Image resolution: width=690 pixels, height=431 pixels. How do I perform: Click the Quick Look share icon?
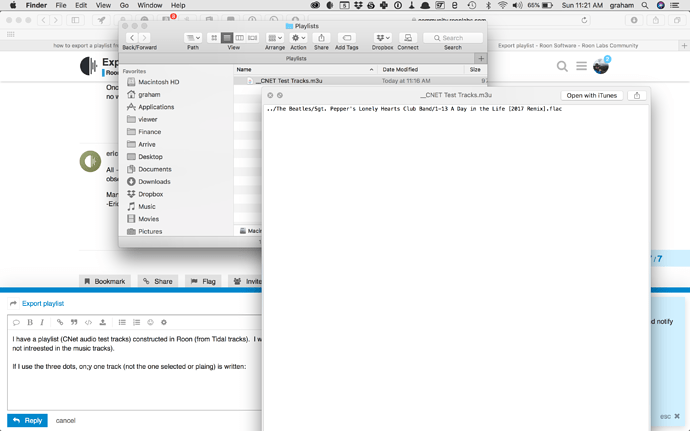(637, 95)
